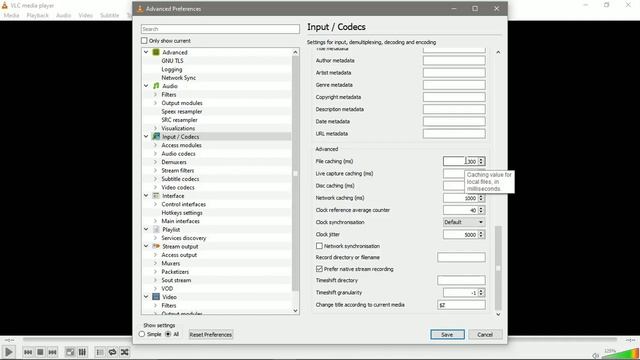The image size is (640, 360).
Task: Click previous media button in VLC
Action: coord(28,352)
